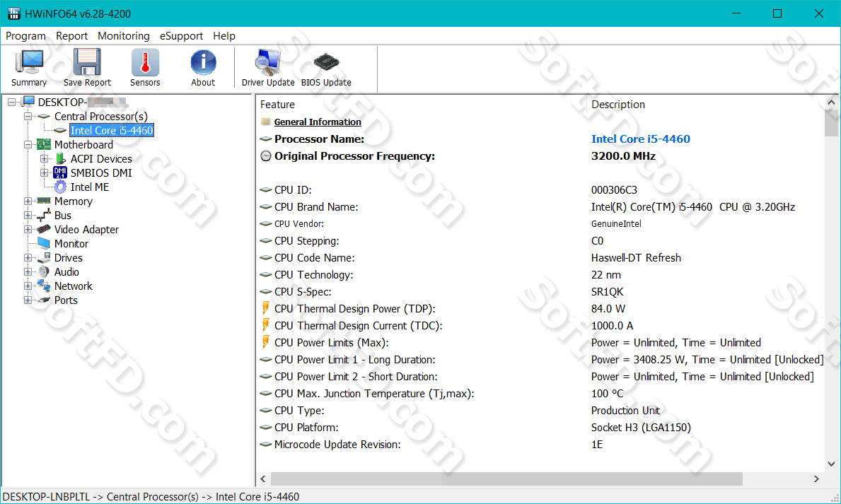Open the Summary toolbar button

click(x=29, y=68)
